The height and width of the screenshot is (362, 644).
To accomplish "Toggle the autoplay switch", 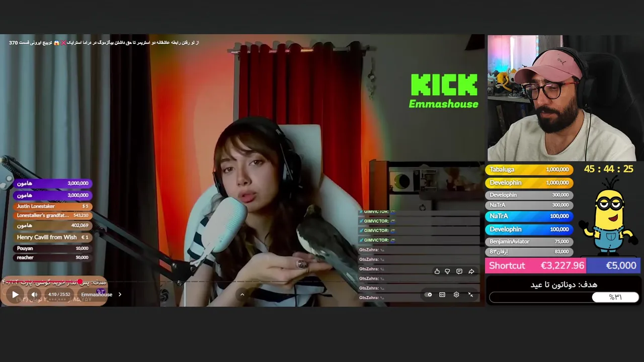I will [x=428, y=295].
